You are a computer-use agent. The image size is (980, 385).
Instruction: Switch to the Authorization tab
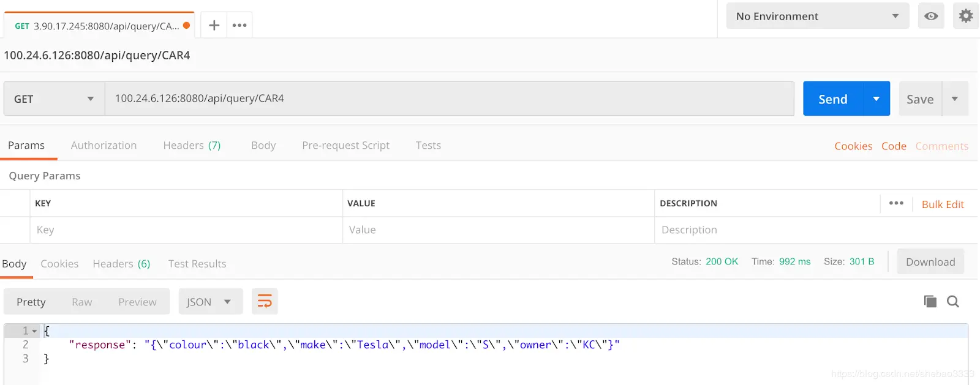click(x=104, y=145)
